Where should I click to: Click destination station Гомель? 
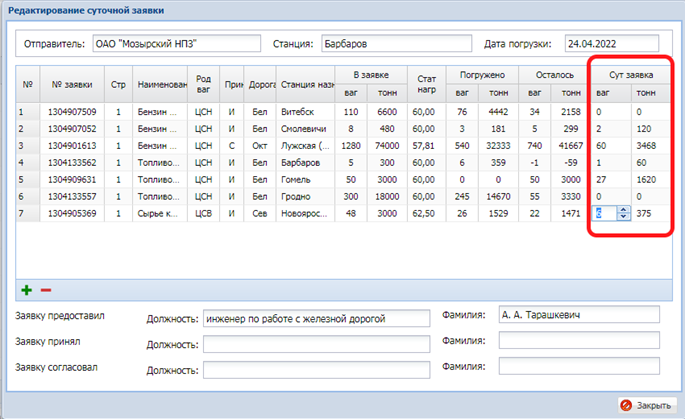[305, 180]
